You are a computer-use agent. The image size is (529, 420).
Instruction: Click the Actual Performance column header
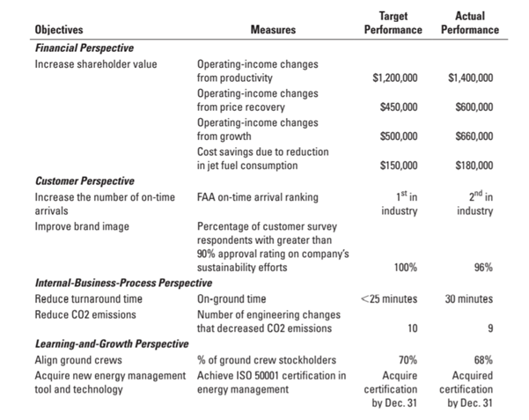pos(469,23)
